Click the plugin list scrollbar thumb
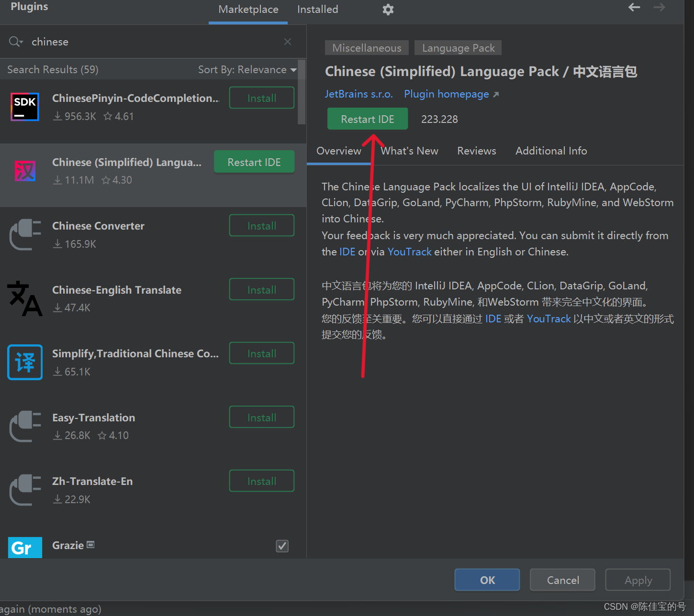694x616 pixels. click(302, 92)
